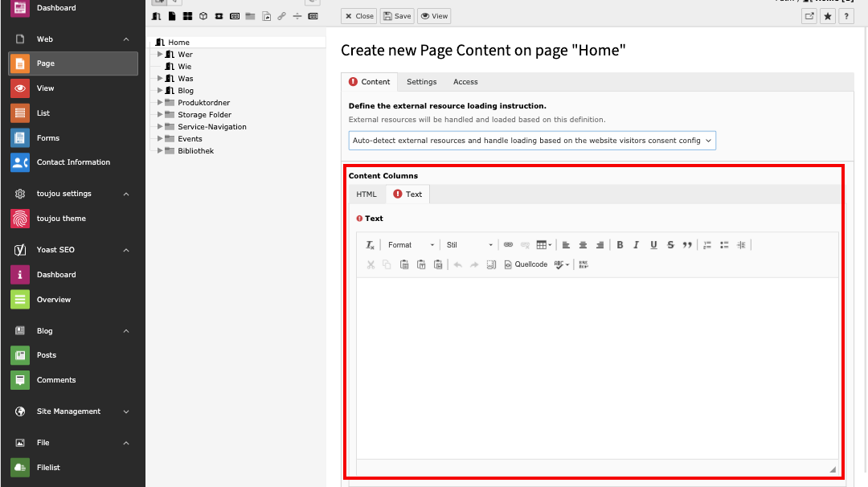The image size is (868, 487).
Task: Center-align text using the editor toolbar
Action: (583, 245)
